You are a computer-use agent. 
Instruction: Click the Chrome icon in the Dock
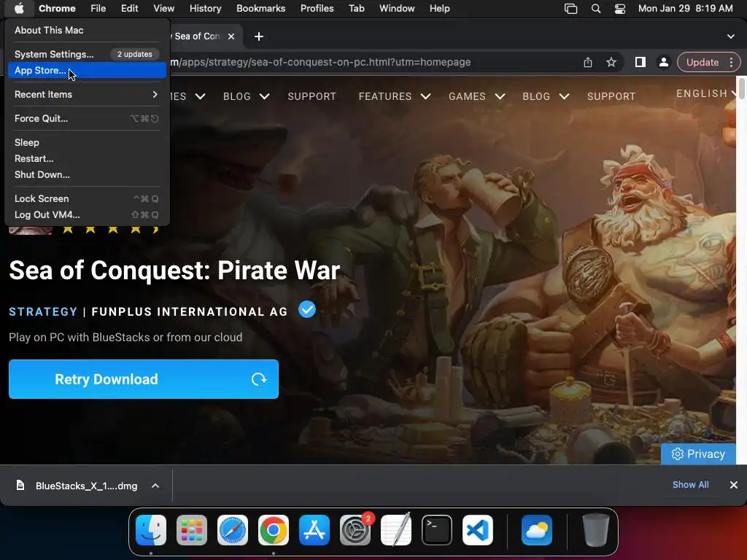point(274,530)
